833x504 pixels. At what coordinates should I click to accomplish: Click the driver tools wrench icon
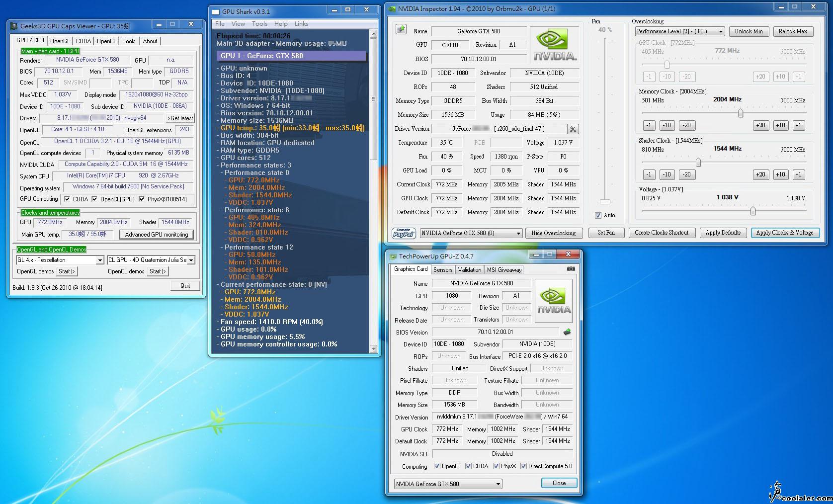pos(573,129)
